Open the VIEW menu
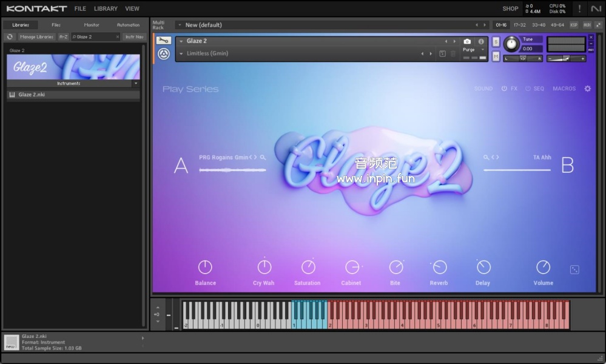The width and height of the screenshot is (606, 364). [132, 8]
